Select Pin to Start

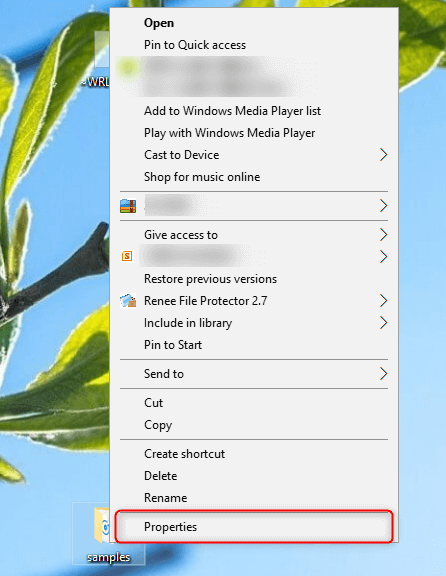tap(253, 345)
